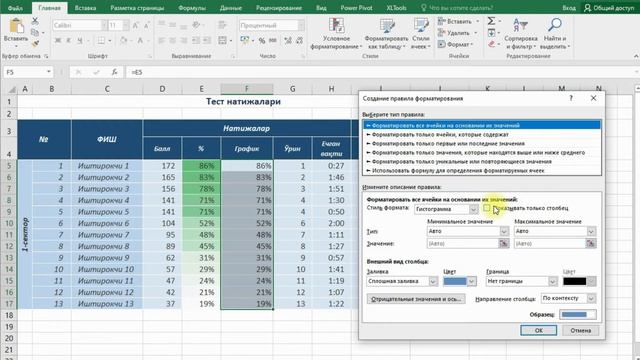
Task: Switch to the Формулы tab
Action: point(192,8)
